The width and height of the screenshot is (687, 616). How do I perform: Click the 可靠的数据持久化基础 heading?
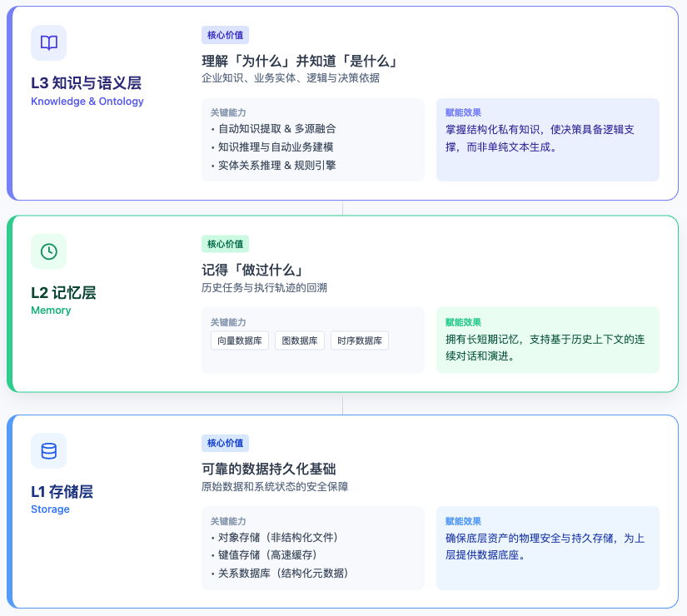pyautogui.click(x=269, y=469)
